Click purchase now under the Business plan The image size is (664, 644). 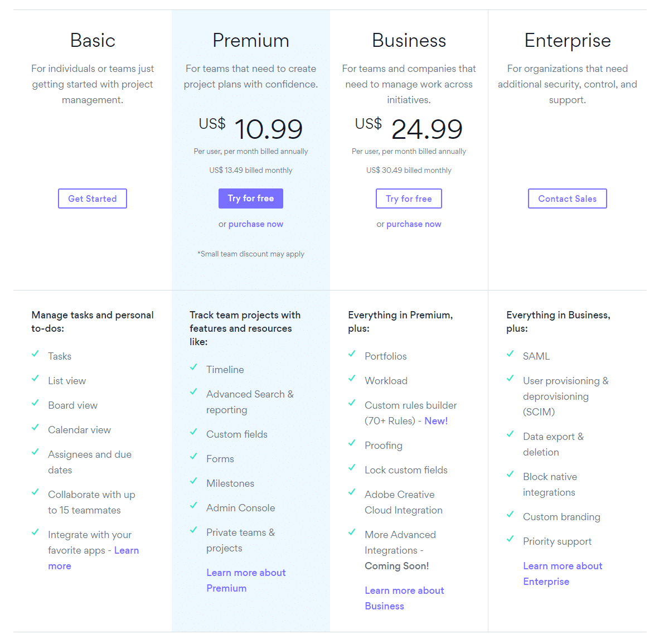point(414,224)
